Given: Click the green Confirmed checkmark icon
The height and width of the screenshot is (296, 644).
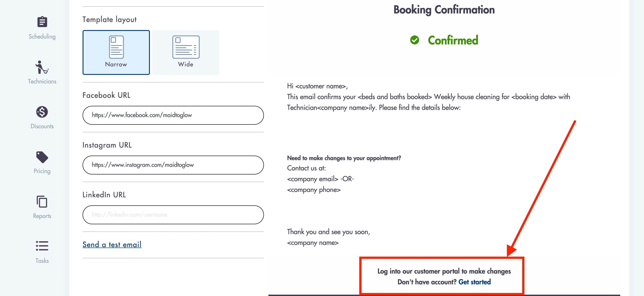Looking at the screenshot, I should click(x=414, y=40).
